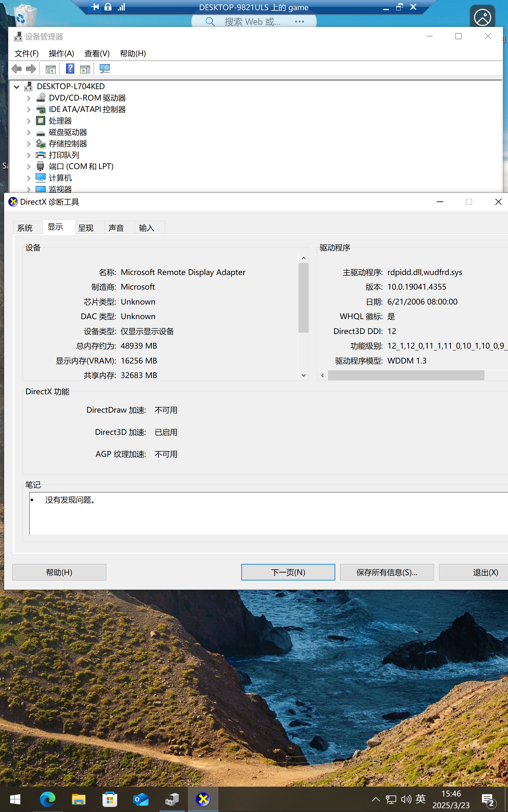This screenshot has width=508, height=812.
Task: Click the device panel scroll down arrow
Action: point(304,375)
